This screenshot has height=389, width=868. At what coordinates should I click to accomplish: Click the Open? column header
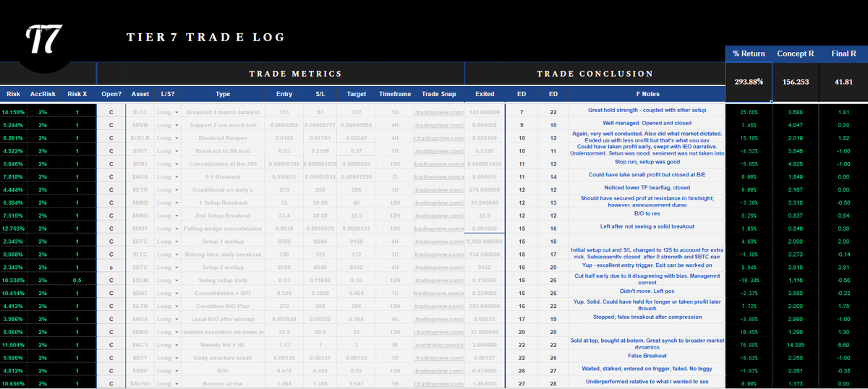[x=111, y=94]
